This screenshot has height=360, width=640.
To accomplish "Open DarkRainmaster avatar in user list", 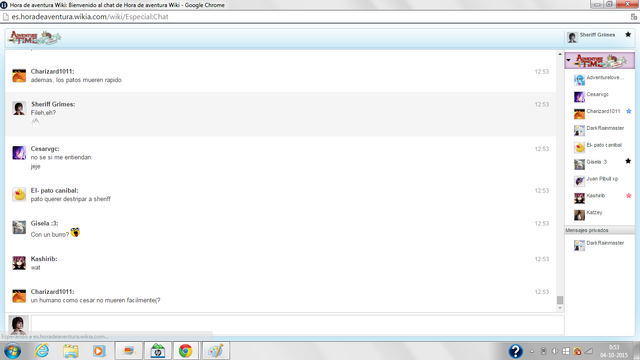I will [579, 130].
